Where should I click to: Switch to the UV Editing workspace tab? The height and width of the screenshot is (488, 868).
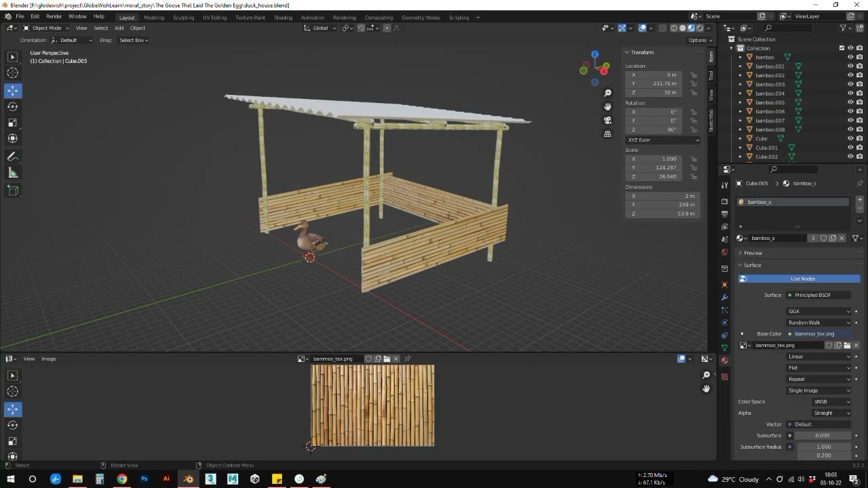pyautogui.click(x=215, y=17)
